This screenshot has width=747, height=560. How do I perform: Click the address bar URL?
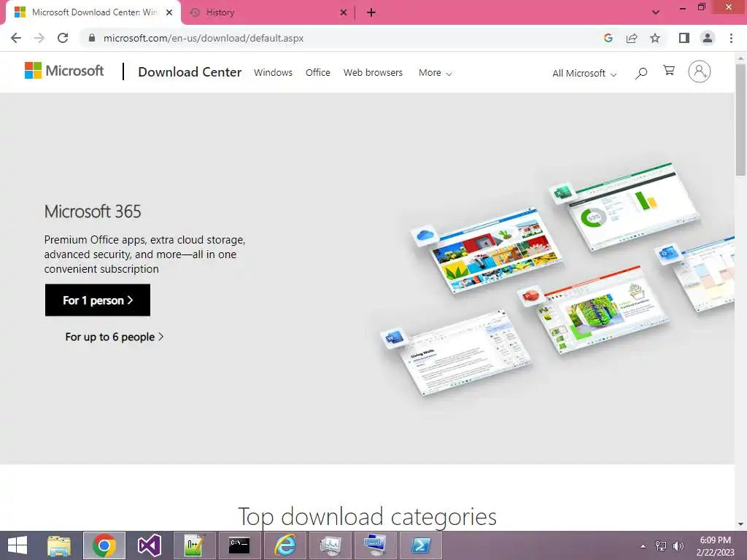[x=204, y=38]
